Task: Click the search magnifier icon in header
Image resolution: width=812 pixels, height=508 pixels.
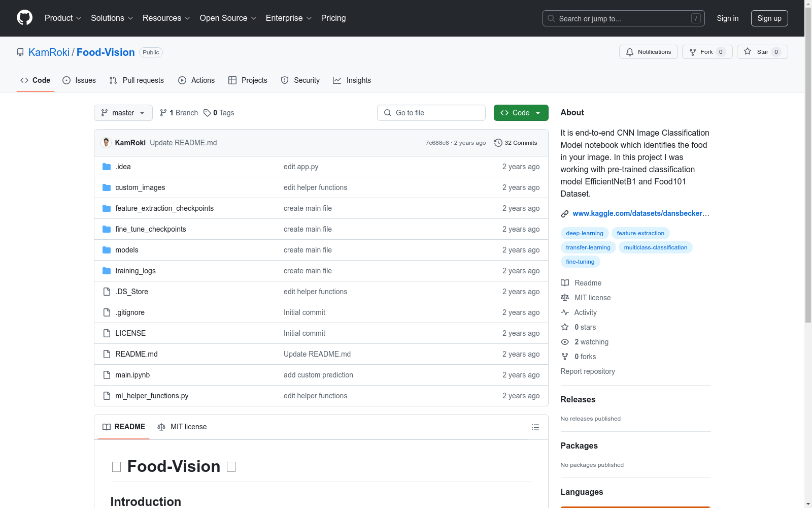Action: pyautogui.click(x=551, y=18)
